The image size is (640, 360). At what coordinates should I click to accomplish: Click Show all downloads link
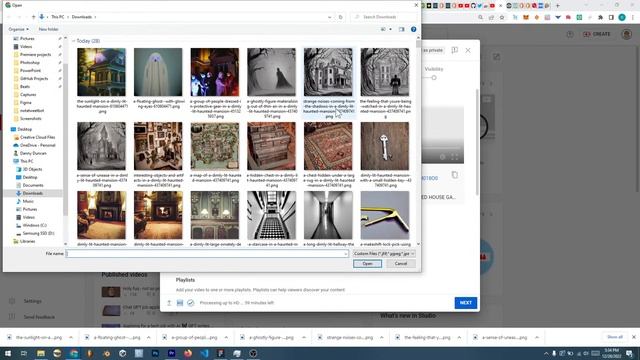(615, 337)
